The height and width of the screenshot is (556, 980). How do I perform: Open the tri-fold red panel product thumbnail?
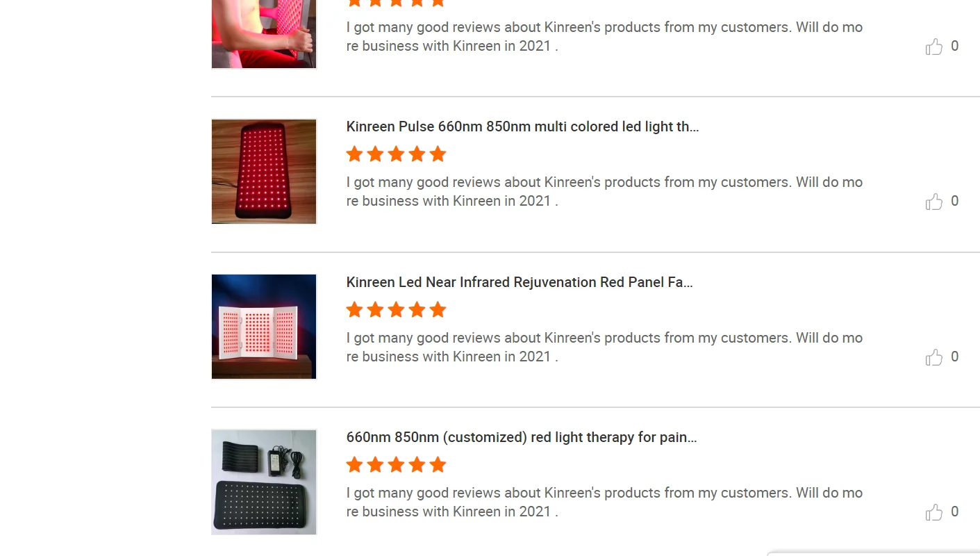(x=264, y=327)
